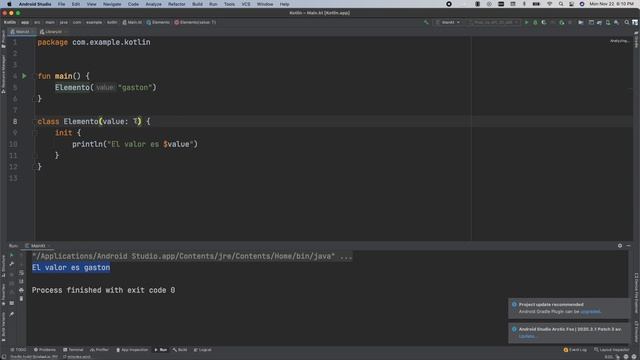Open the Build tool window
The image size is (640, 360).
(180, 350)
